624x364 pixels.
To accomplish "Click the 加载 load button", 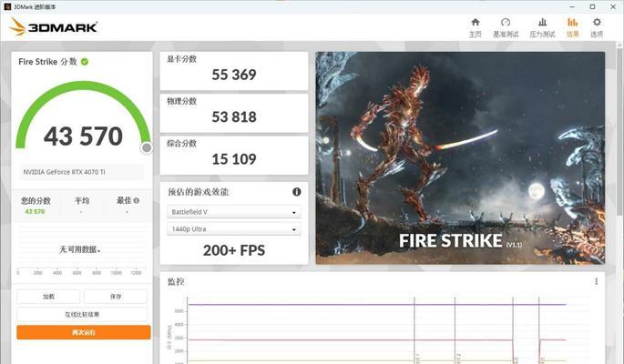I will (x=48, y=297).
